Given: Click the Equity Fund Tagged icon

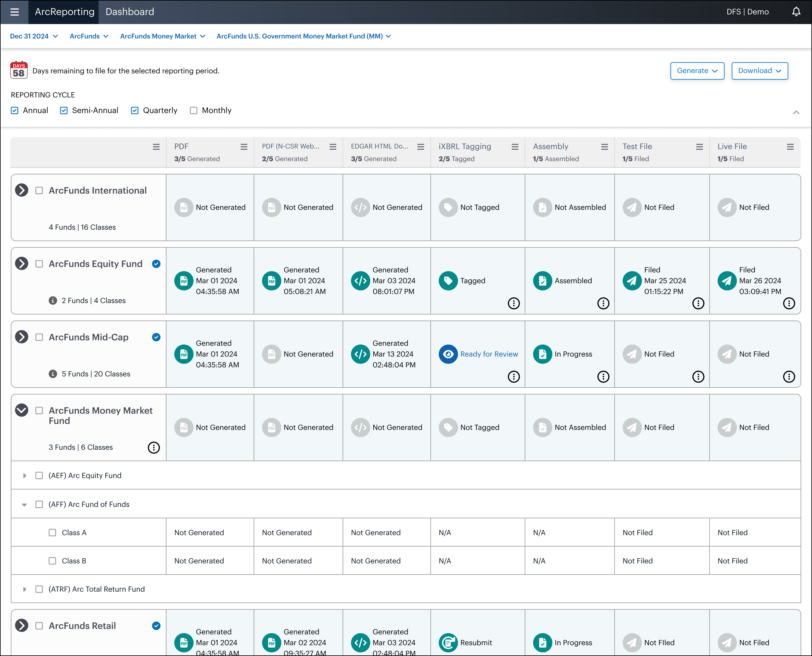Looking at the screenshot, I should click(448, 281).
